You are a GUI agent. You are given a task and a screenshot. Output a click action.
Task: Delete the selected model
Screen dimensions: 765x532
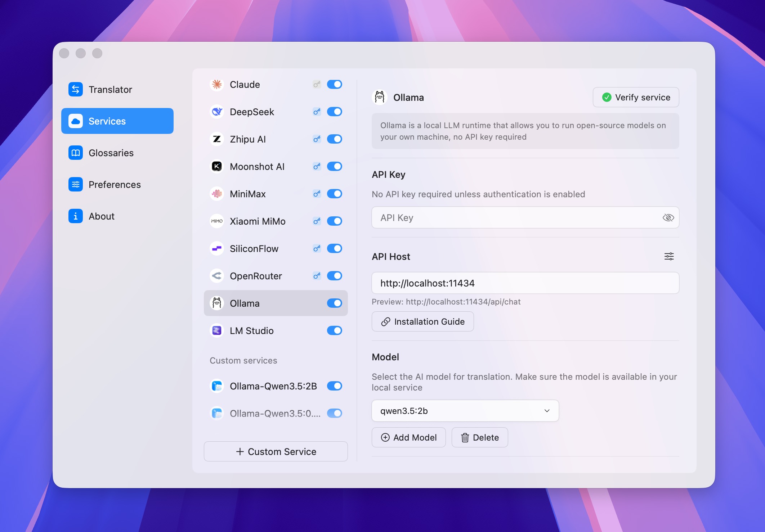pyautogui.click(x=480, y=438)
